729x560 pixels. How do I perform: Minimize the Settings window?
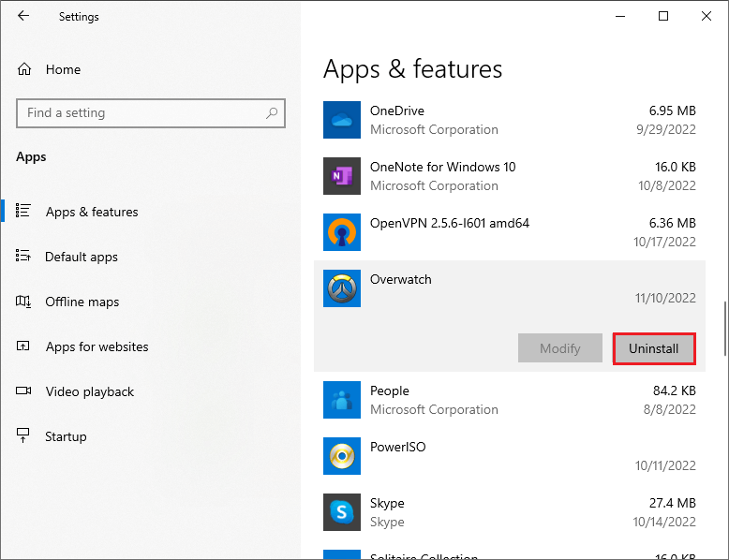coord(619,16)
